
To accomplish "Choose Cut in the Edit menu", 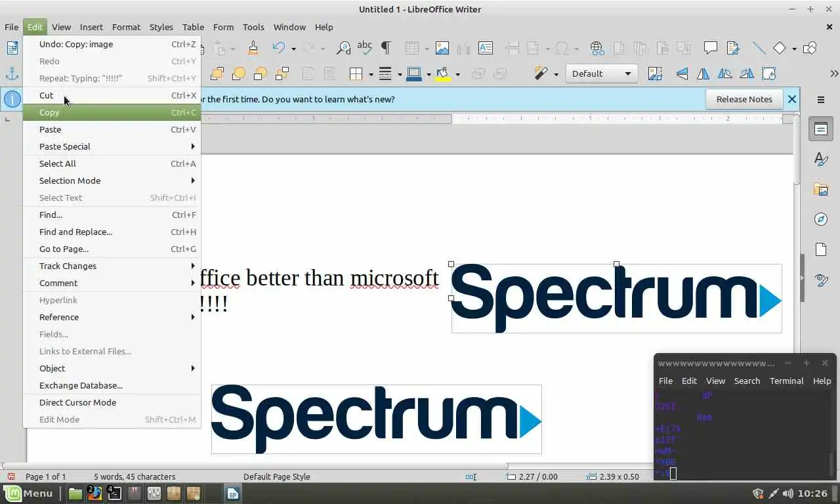I will [x=112, y=95].
